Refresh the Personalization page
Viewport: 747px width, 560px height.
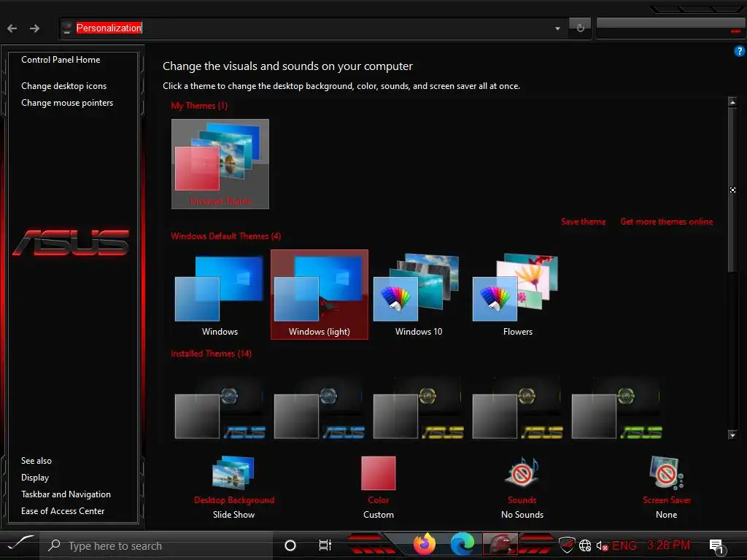[580, 28]
